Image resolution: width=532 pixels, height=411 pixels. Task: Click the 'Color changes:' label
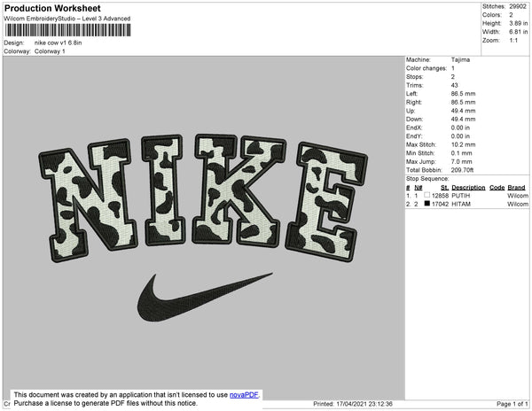click(x=426, y=68)
